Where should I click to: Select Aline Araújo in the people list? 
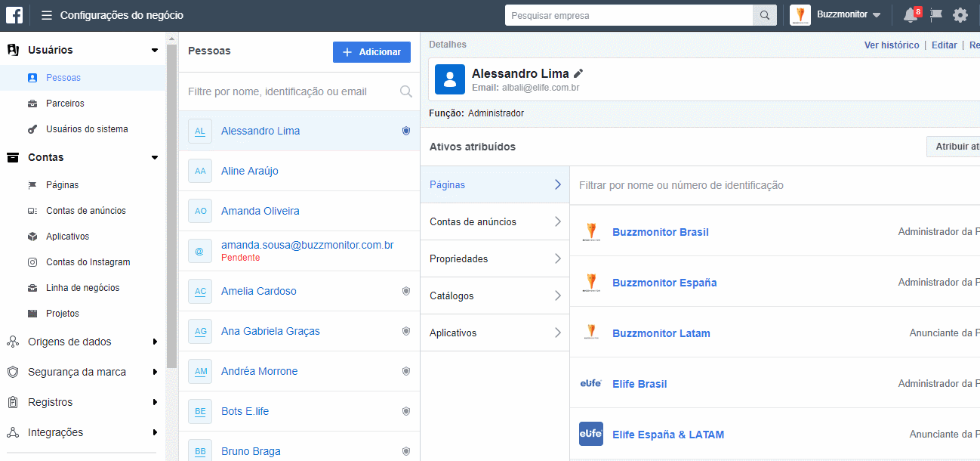coord(250,171)
